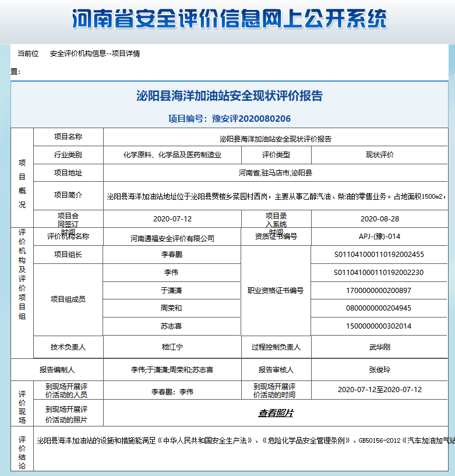The image size is (455, 476).
Task: Click the 到现场开展评价活动的时间 label cell
Action: pyautogui.click(x=276, y=391)
